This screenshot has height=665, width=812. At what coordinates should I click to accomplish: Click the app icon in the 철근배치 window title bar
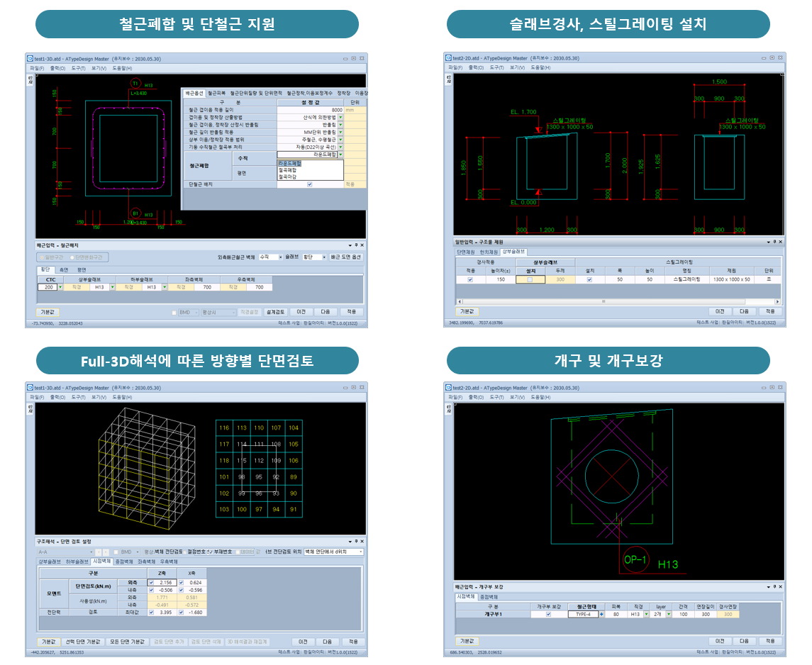30,58
